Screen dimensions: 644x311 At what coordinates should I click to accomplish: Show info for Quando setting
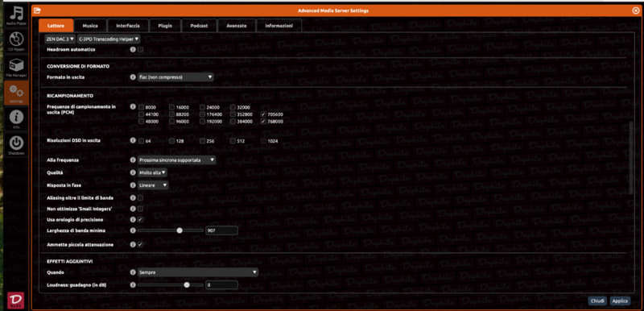point(133,272)
